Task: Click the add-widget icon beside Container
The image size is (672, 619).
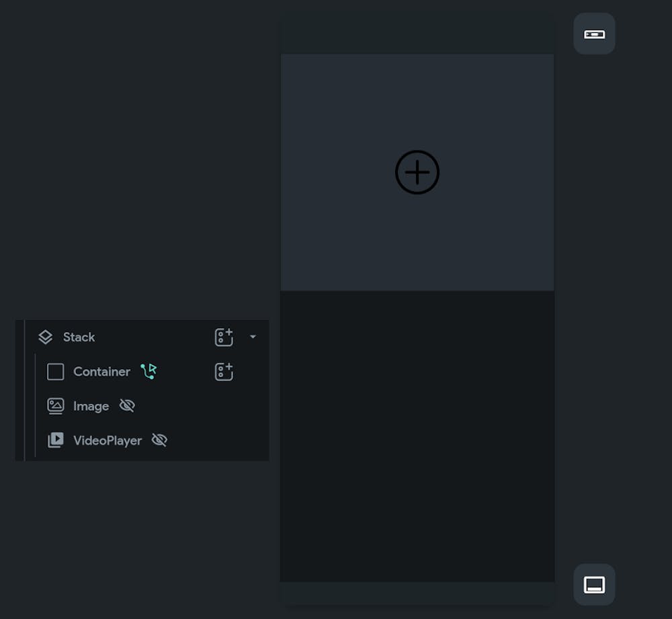Action: (x=224, y=371)
